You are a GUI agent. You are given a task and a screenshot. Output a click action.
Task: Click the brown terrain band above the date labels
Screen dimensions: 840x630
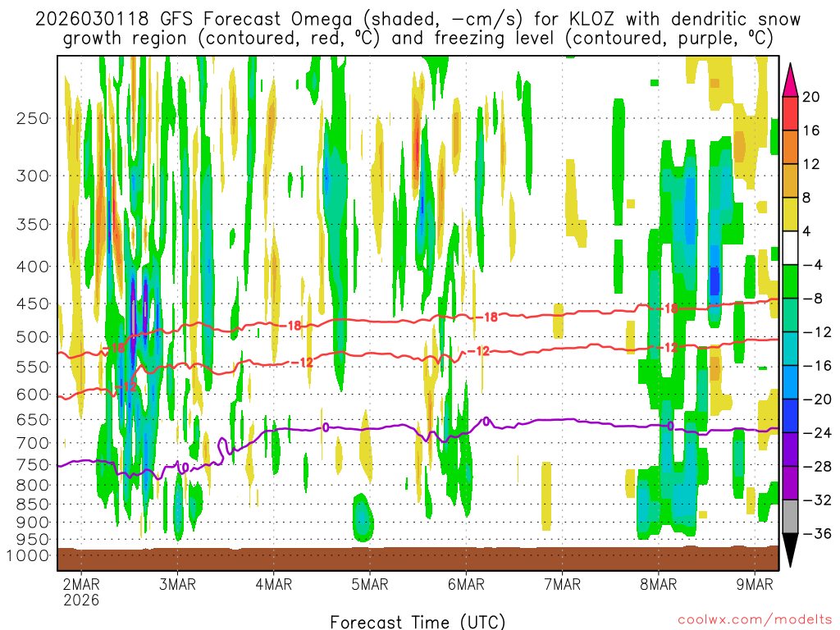[x=418, y=559]
